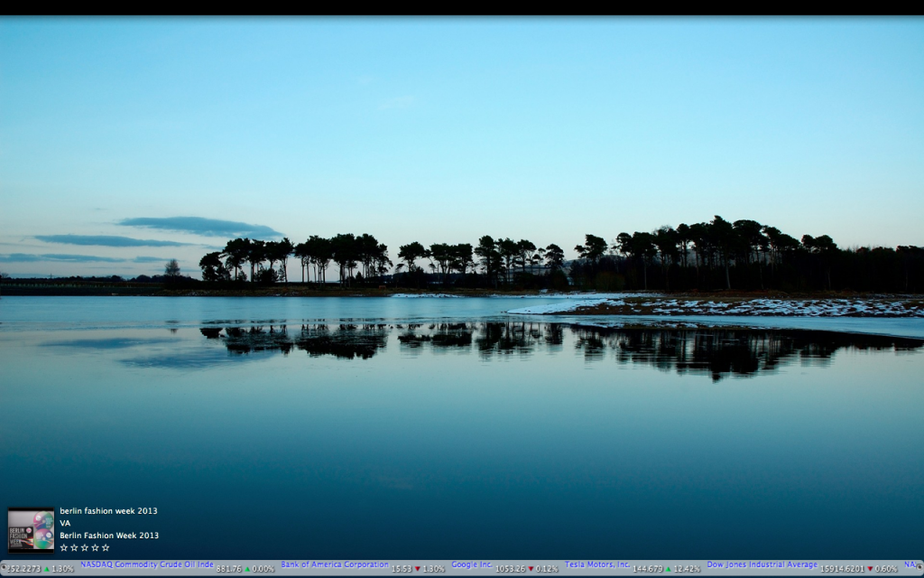
Task: Select the fourth rating star
Action: pyautogui.click(x=95, y=547)
